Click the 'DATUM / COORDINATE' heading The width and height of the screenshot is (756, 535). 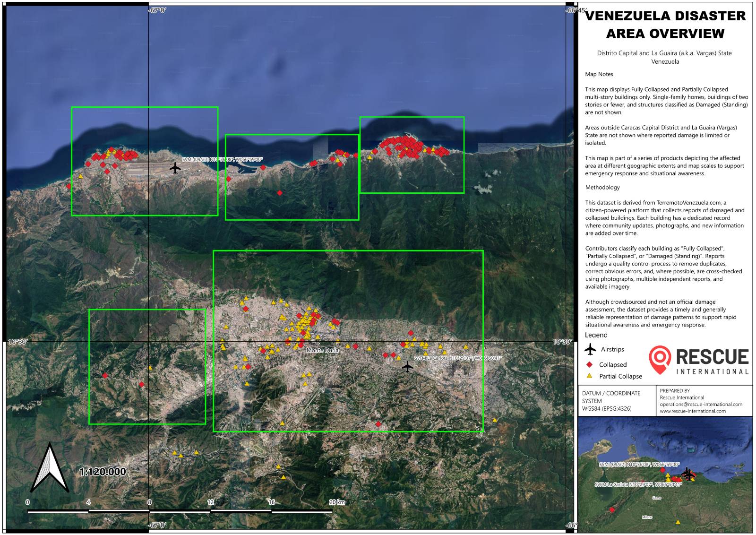[611, 393]
